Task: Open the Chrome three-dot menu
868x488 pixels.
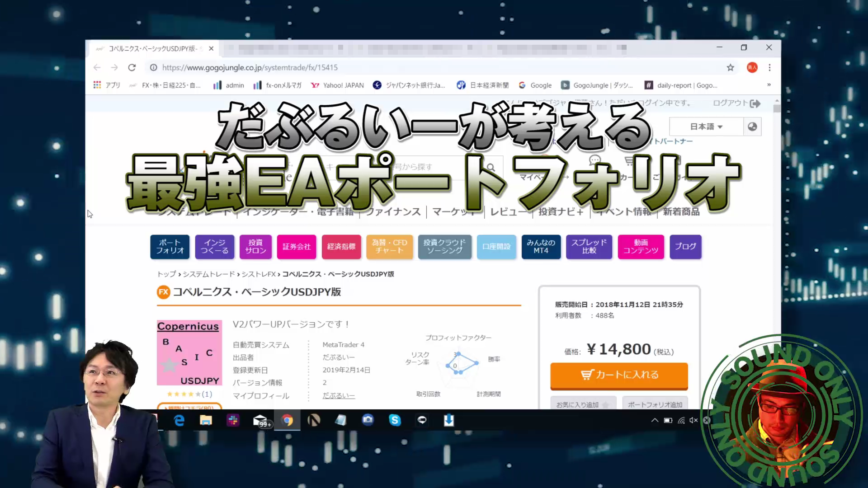Action: point(769,67)
